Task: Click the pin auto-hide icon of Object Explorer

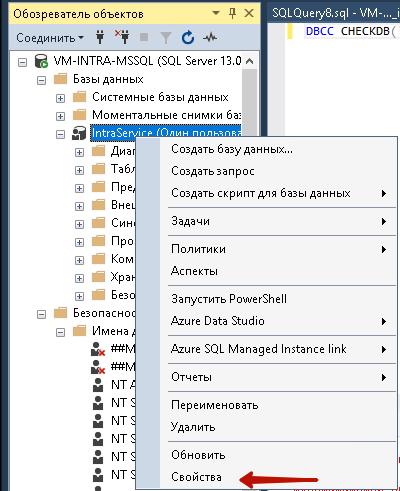Action: pyautogui.click(x=232, y=13)
